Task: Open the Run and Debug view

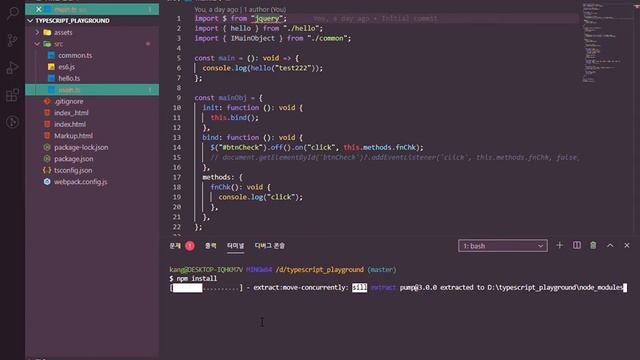Action: tap(13, 67)
